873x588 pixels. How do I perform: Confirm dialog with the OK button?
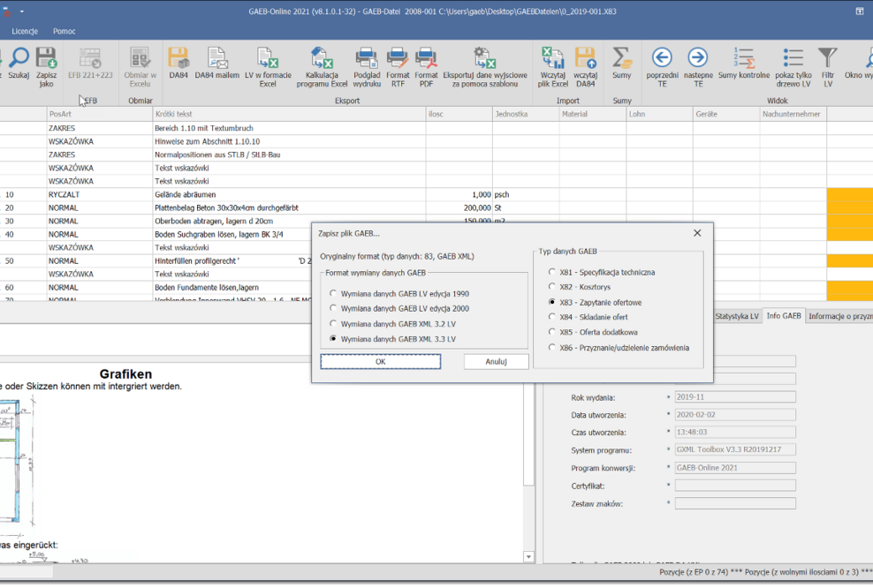coord(380,361)
